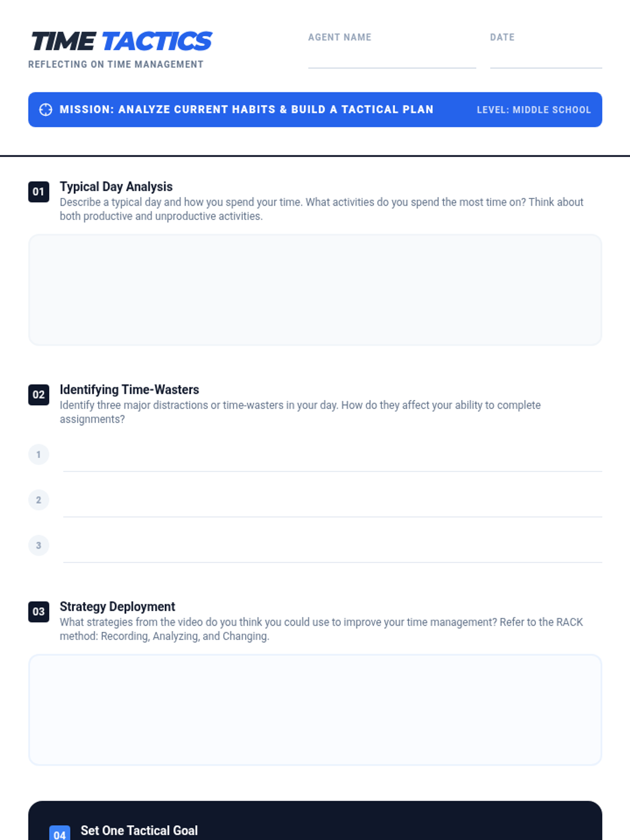The height and width of the screenshot is (840, 630).
Task: Click the Mission banner text
Action: 247,109
